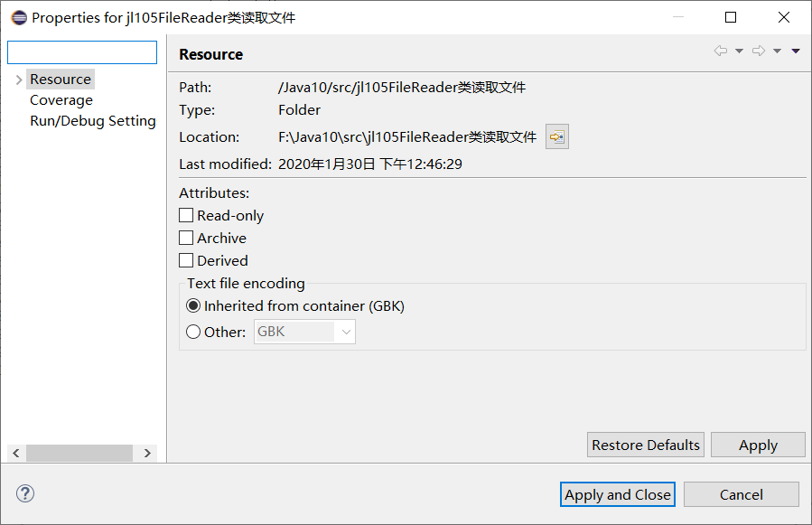812x525 pixels.
Task: Open the view menu triangle at top right
Action: tap(795, 52)
